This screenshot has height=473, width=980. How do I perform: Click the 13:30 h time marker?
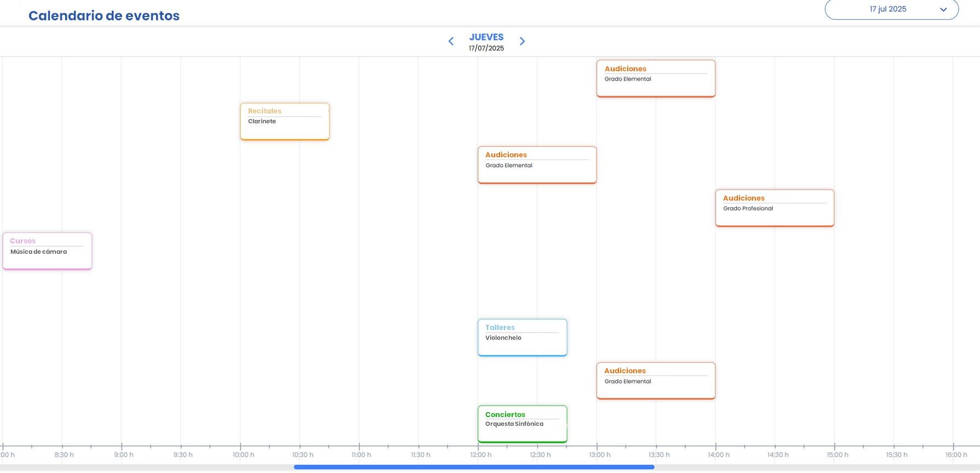(660, 455)
